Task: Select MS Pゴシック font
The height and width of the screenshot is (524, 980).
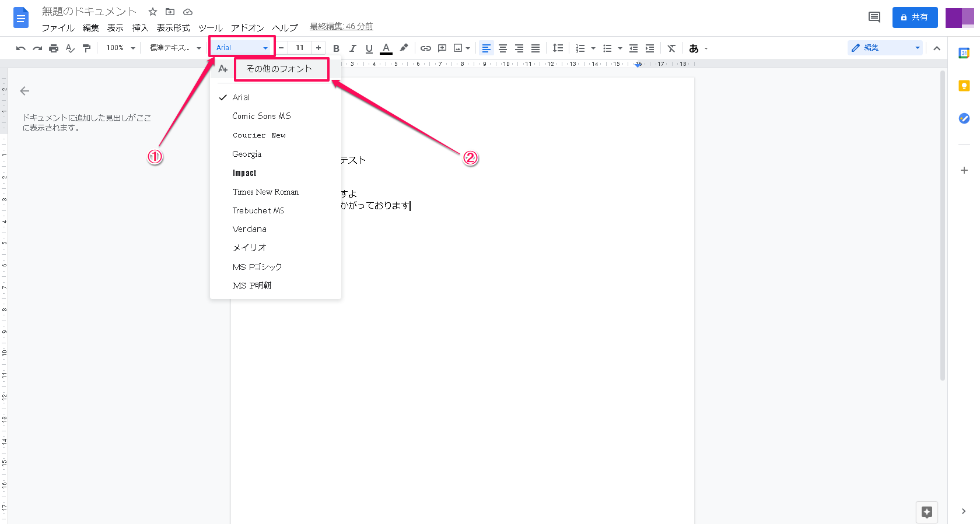Action: pyautogui.click(x=275, y=267)
